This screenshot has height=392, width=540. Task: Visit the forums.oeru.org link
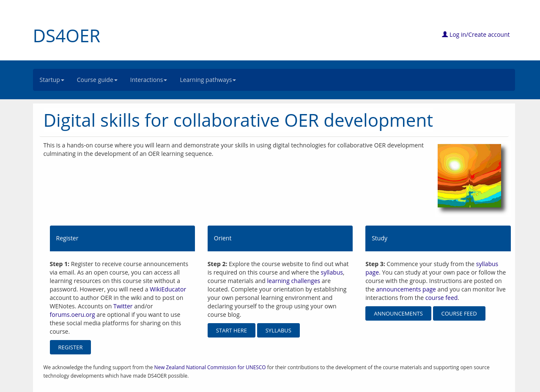tap(72, 315)
